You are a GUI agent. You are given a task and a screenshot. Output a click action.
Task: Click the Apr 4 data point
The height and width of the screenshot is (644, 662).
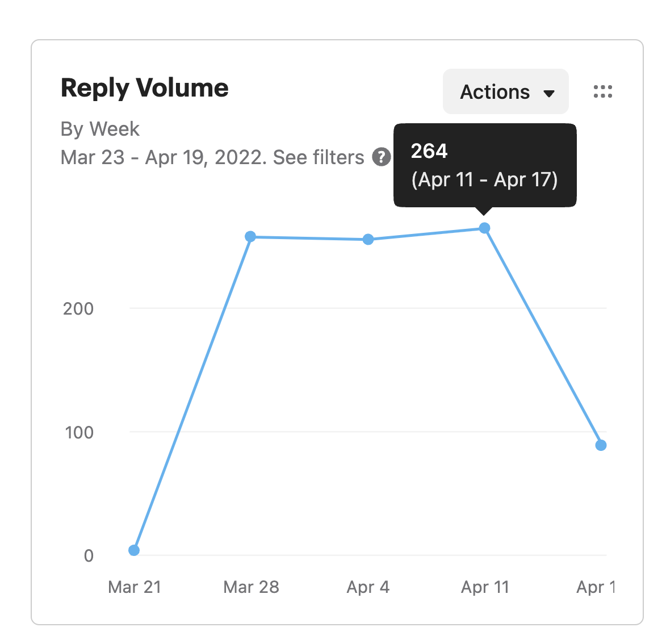point(368,240)
